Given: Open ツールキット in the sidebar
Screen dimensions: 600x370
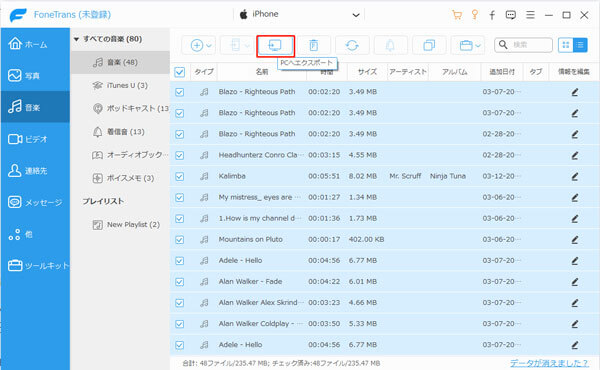Looking at the screenshot, I should (35, 265).
